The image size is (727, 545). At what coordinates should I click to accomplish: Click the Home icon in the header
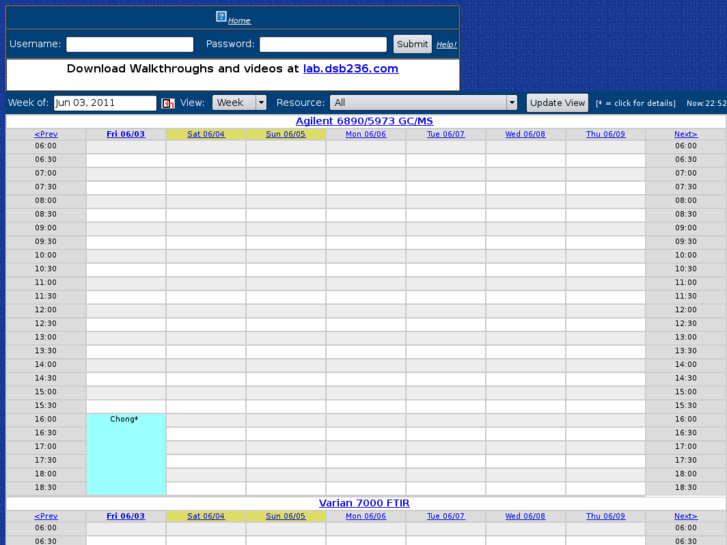click(x=221, y=17)
